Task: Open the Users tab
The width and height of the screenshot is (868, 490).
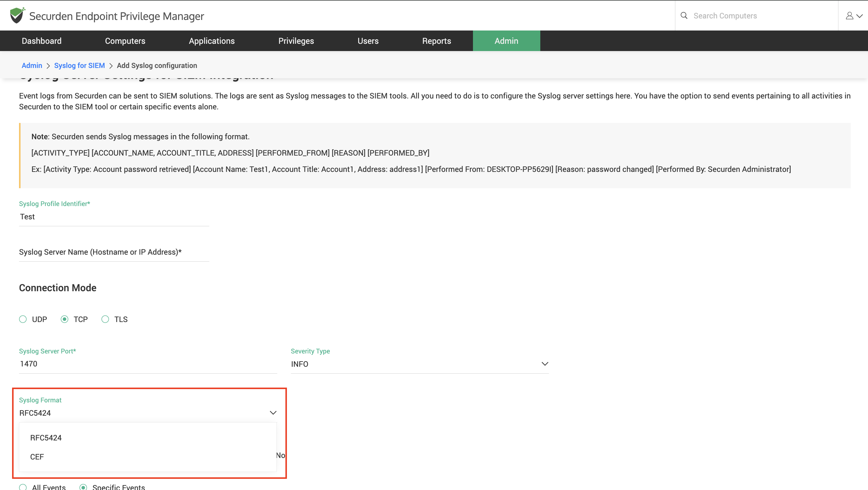Action: click(x=368, y=41)
